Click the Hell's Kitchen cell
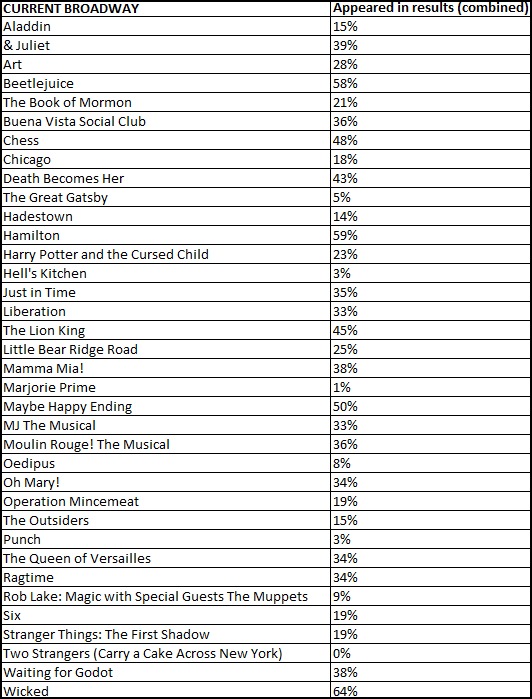The height and width of the screenshot is (699, 532). pos(165,273)
